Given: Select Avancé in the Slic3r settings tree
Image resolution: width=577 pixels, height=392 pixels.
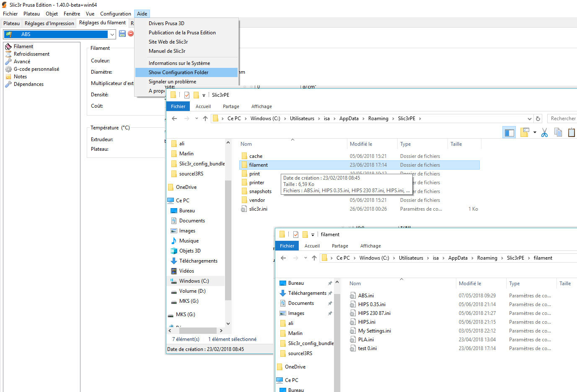Looking at the screenshot, I should click(x=22, y=62).
